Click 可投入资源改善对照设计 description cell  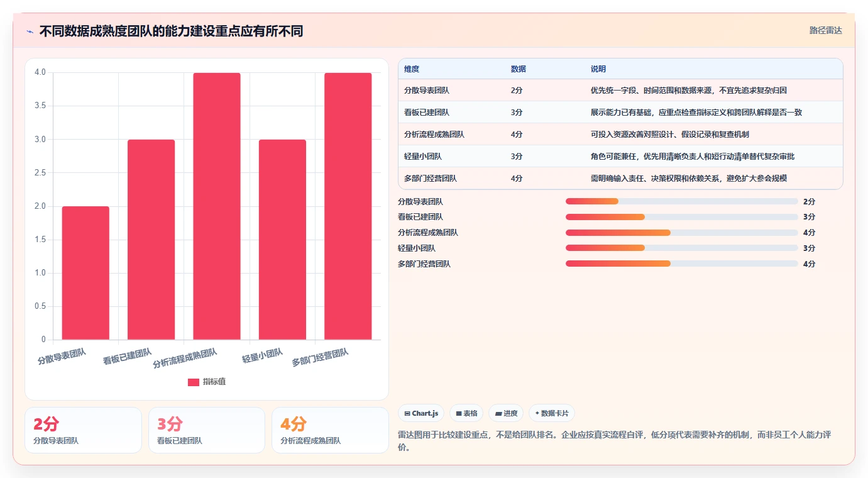pos(670,135)
